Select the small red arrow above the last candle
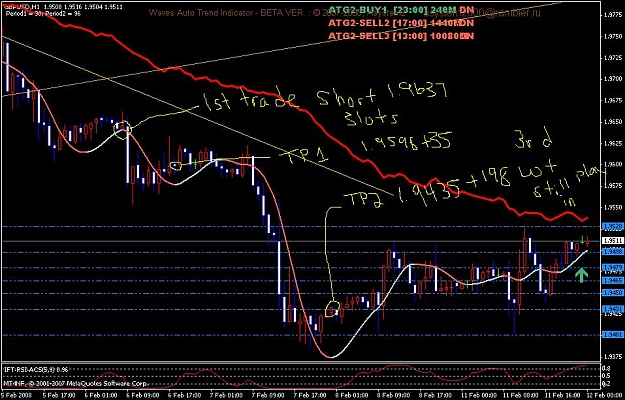Viewport: 625px width, 400px height. 588,241
